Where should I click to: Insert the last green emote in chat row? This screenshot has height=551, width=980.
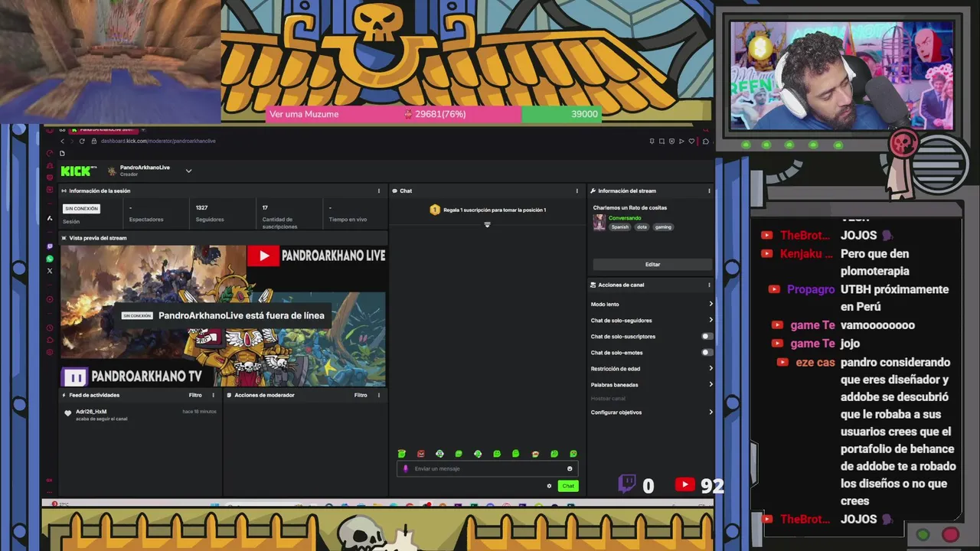click(x=573, y=454)
